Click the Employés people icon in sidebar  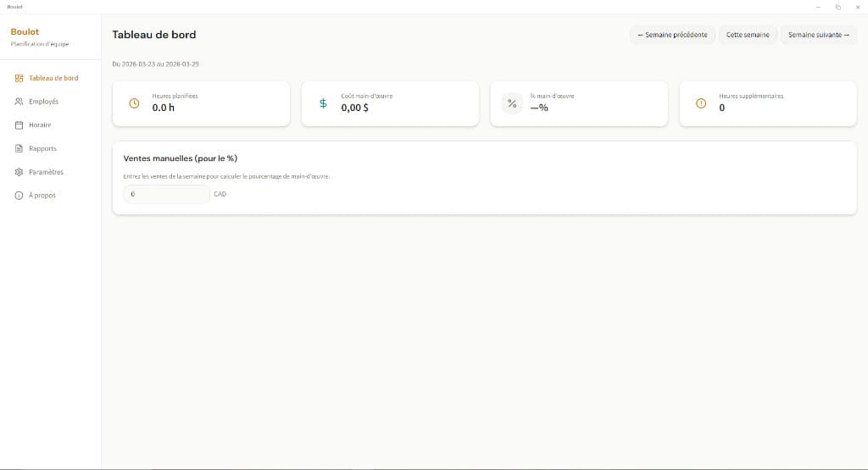click(x=19, y=102)
